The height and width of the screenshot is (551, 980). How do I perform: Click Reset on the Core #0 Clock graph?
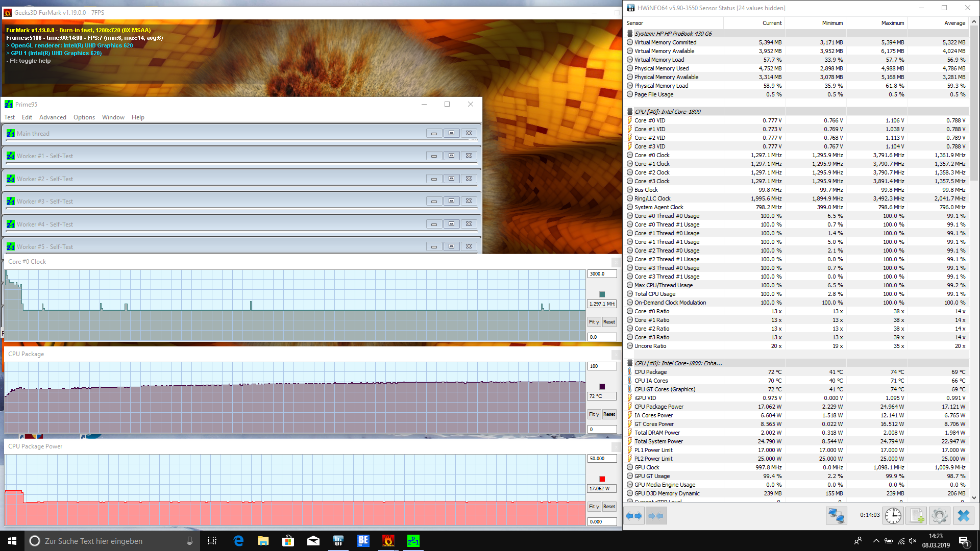click(609, 322)
